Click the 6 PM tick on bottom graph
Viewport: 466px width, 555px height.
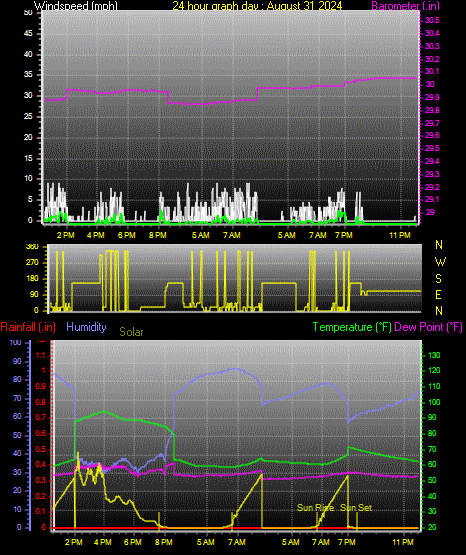tap(133, 542)
